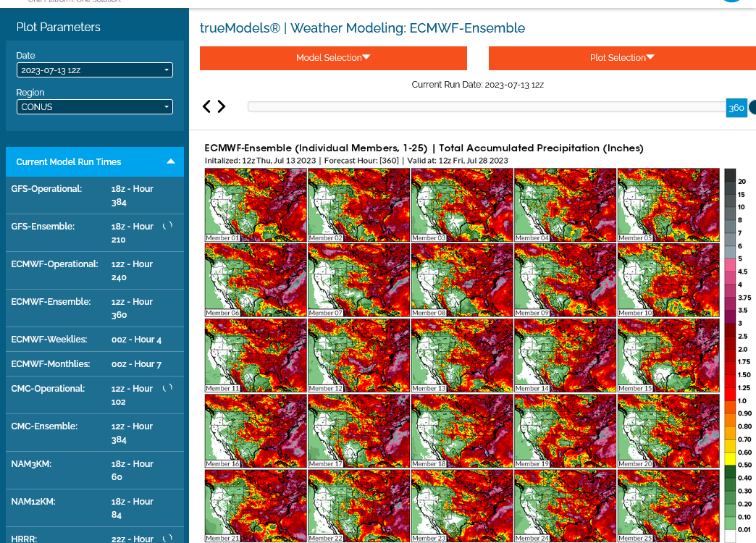This screenshot has height=543, width=756.
Task: Select the Member 11 map panel
Action: [x=256, y=355]
